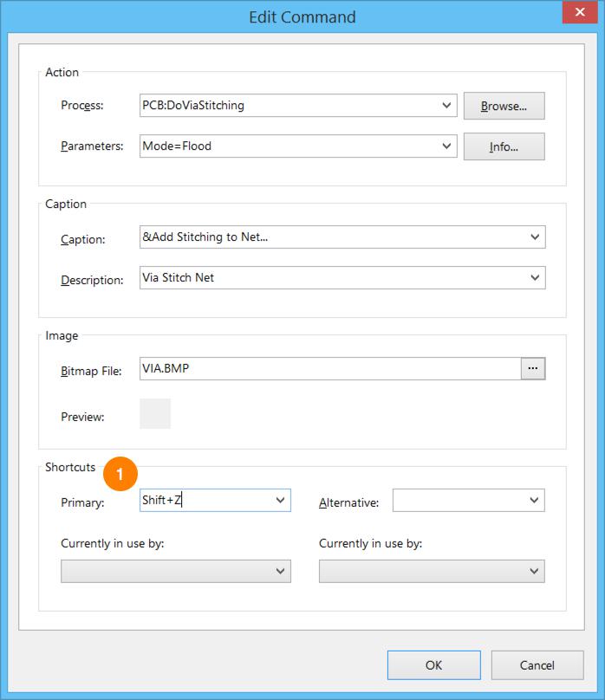The width and height of the screenshot is (605, 700).
Task: Click the image Preview box
Action: tap(155, 414)
